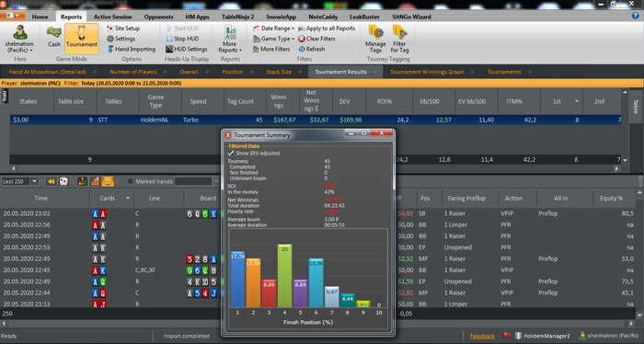Sort by 1st column dropdown arrow
Viewport: 644px width, 344px height.
(577, 101)
